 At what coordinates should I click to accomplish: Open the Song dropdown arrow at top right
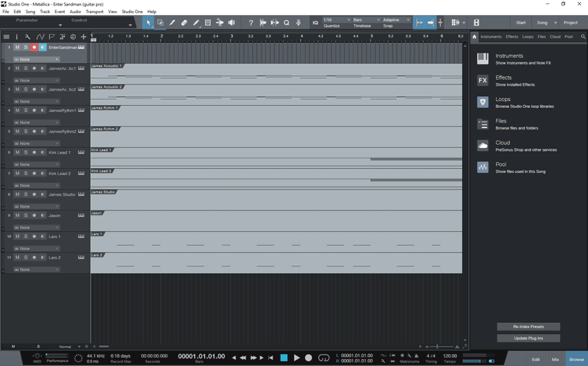[x=555, y=23]
